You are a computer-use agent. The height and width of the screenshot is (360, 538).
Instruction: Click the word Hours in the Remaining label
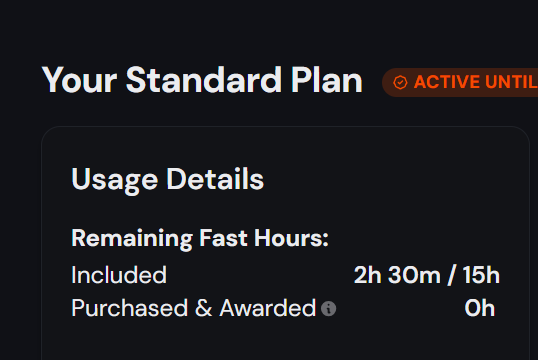[x=291, y=238]
